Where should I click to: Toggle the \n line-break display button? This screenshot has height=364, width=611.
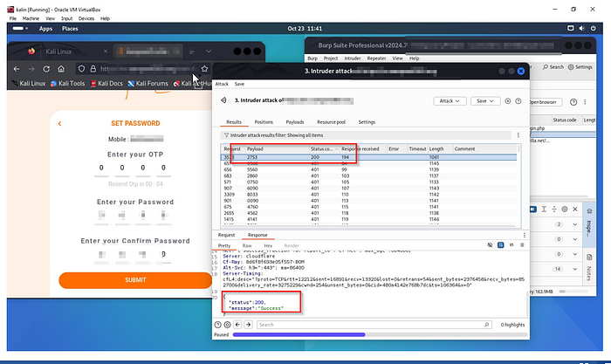tap(511, 244)
